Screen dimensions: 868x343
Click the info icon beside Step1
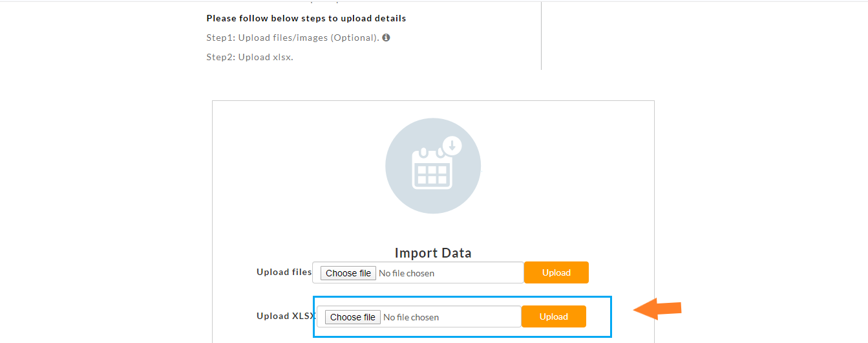tap(386, 38)
